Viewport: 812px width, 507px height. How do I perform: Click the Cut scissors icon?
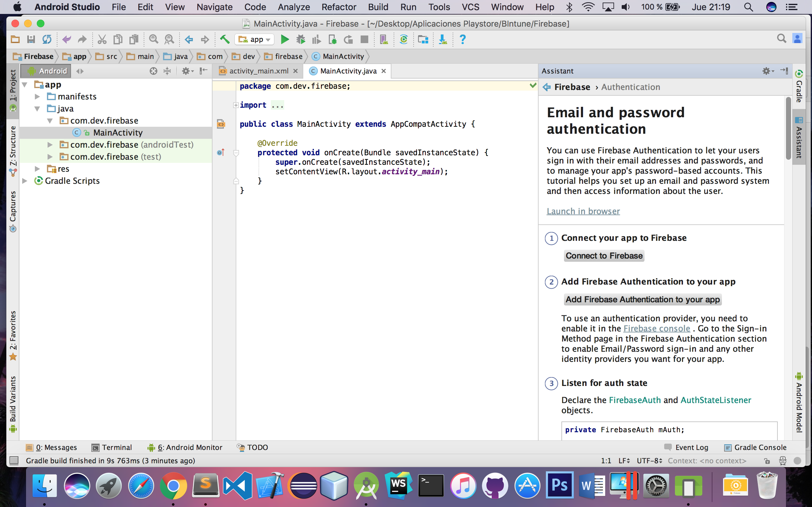click(102, 40)
